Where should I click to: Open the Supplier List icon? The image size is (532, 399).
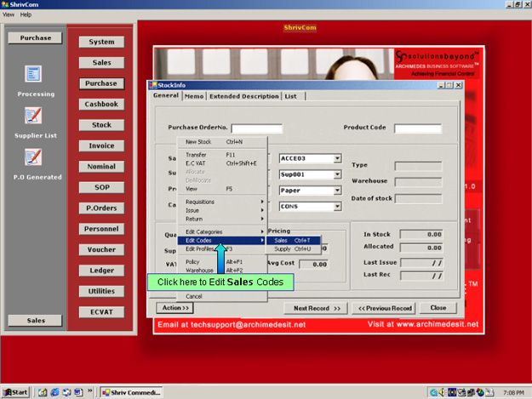coord(33,116)
